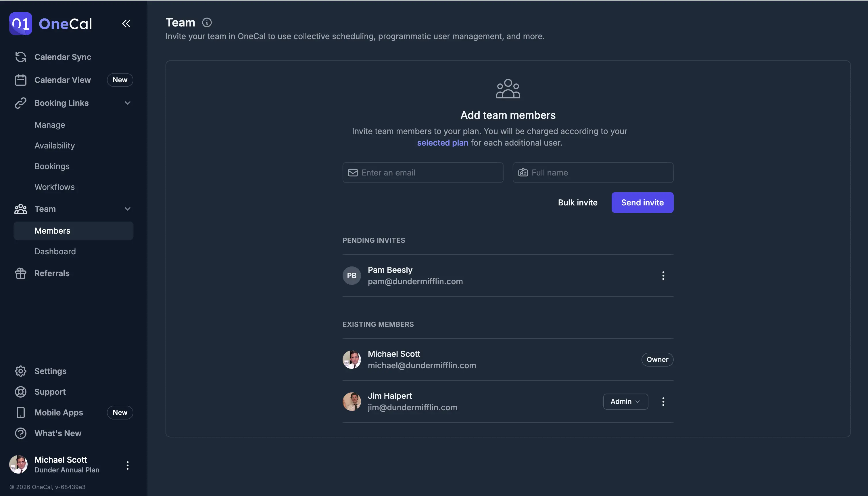Image resolution: width=868 pixels, height=496 pixels.
Task: Click the EXISTING MEMBERS heading
Action: 378,325
